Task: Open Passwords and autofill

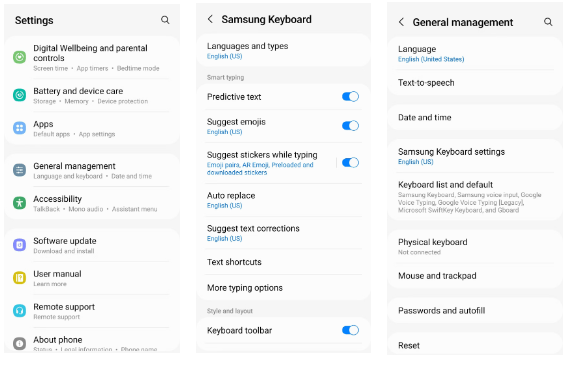Action: tap(475, 311)
